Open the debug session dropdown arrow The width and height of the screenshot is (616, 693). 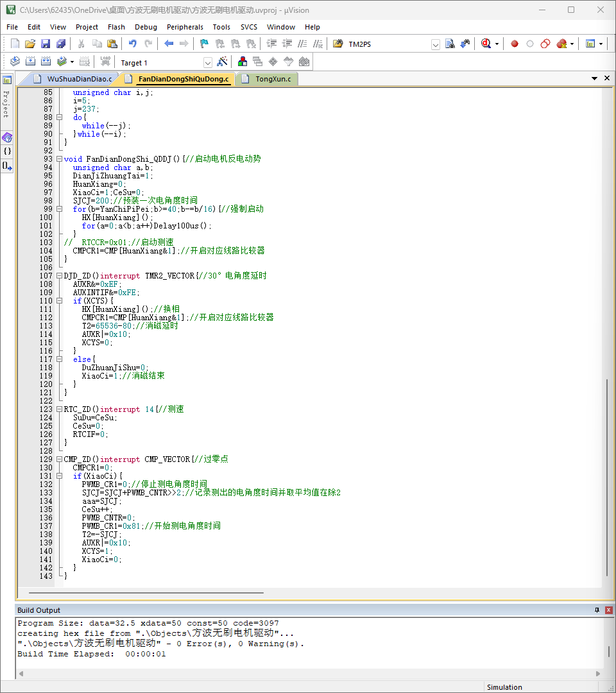[x=497, y=44]
